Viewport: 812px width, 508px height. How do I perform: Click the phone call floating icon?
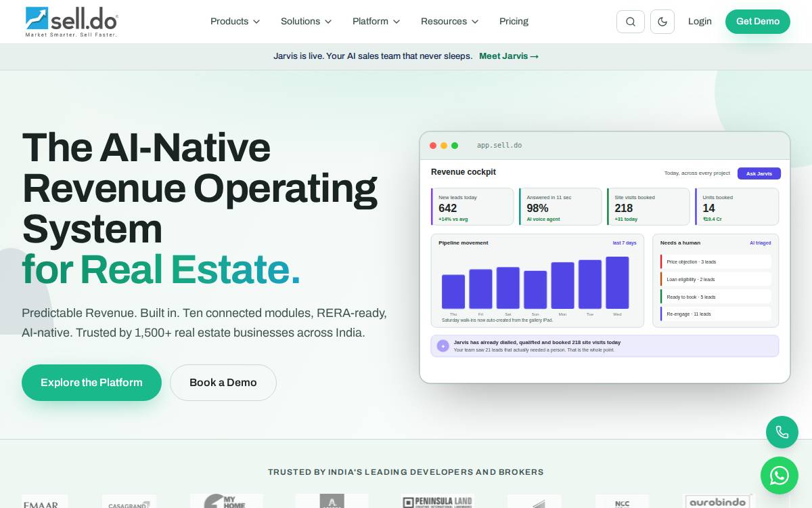click(782, 432)
